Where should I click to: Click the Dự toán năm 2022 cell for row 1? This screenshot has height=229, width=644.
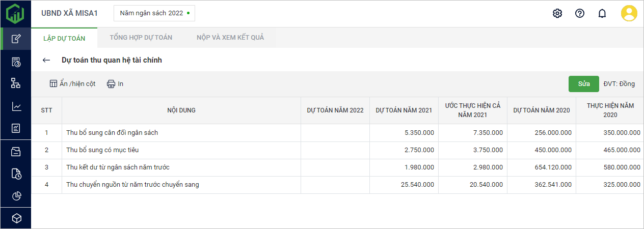pyautogui.click(x=335, y=133)
